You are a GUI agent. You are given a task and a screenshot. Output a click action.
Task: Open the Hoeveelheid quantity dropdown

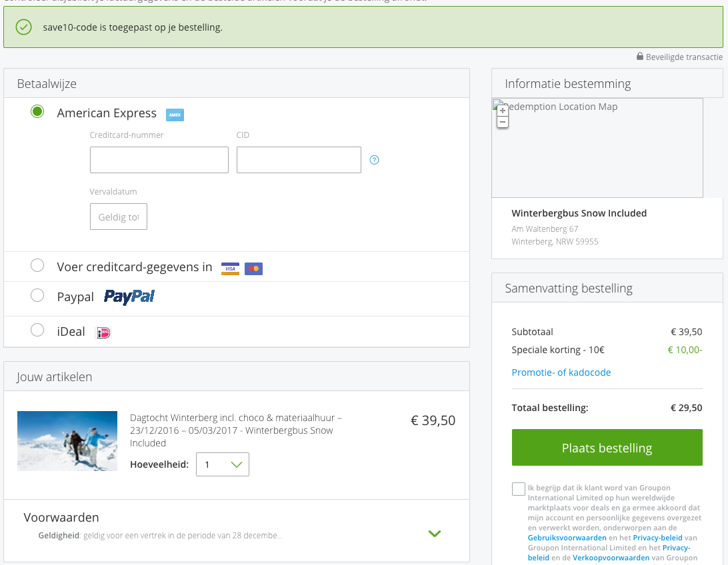223,464
